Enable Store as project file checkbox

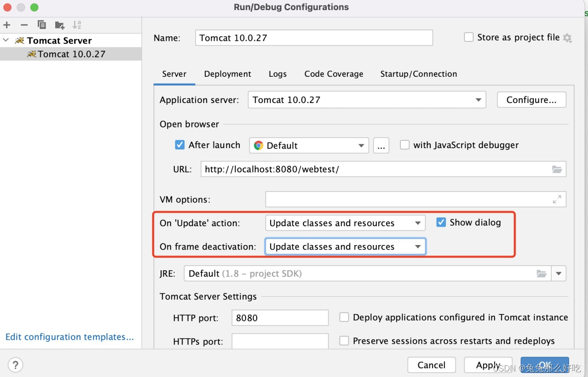coord(468,37)
